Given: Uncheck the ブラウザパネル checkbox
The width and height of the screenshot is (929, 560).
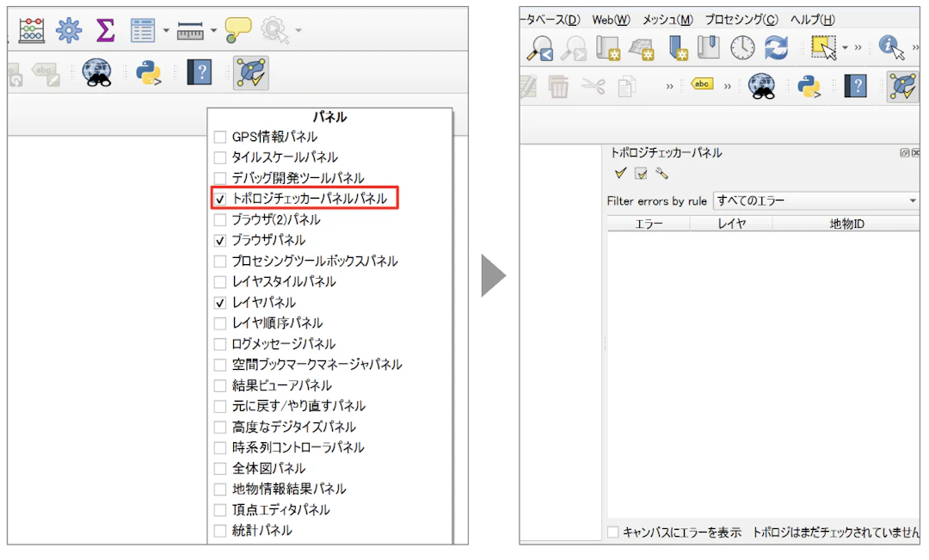Looking at the screenshot, I should click(220, 241).
